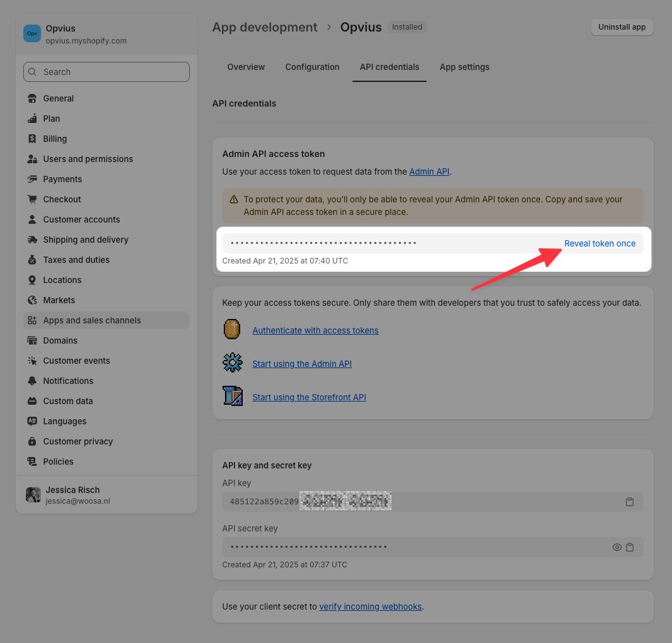
Task: Select the API credentials tab
Action: point(390,67)
